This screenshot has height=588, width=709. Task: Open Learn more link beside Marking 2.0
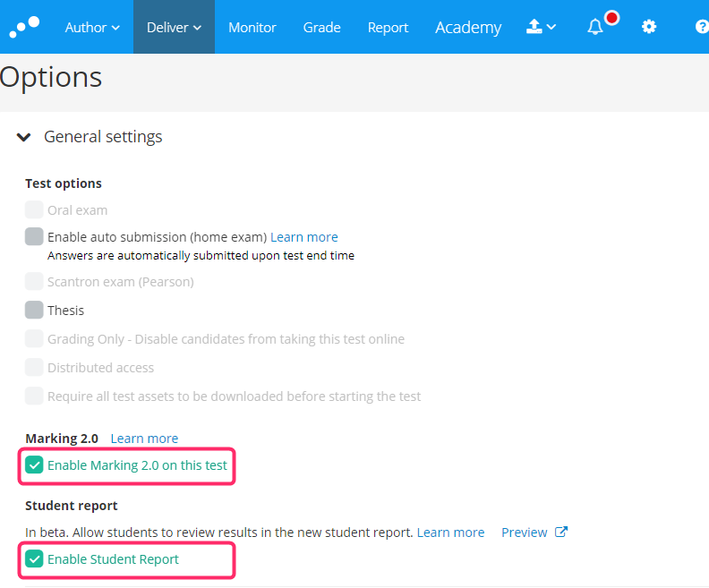[144, 439]
